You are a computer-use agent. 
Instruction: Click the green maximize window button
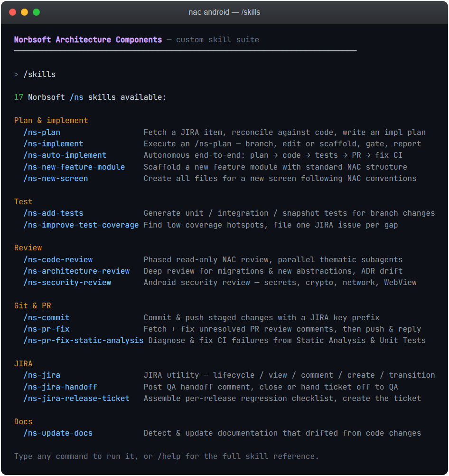coord(37,12)
